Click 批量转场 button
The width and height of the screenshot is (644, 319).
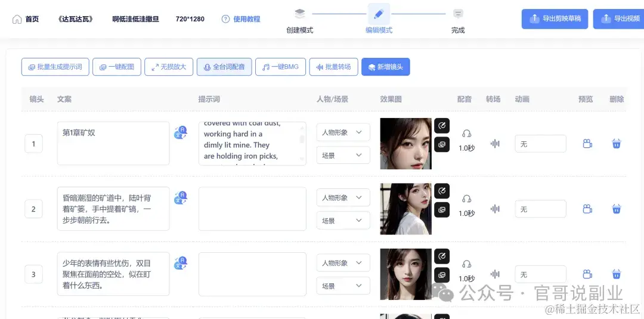333,67
